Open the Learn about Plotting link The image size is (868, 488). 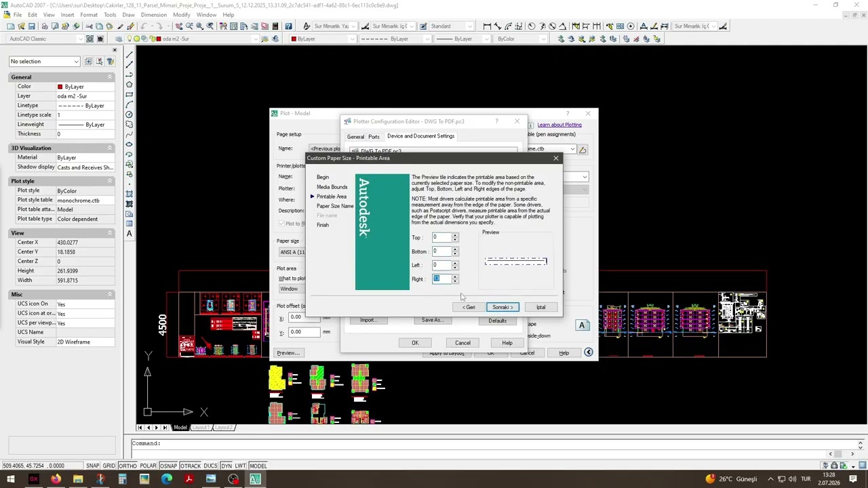[x=559, y=125]
